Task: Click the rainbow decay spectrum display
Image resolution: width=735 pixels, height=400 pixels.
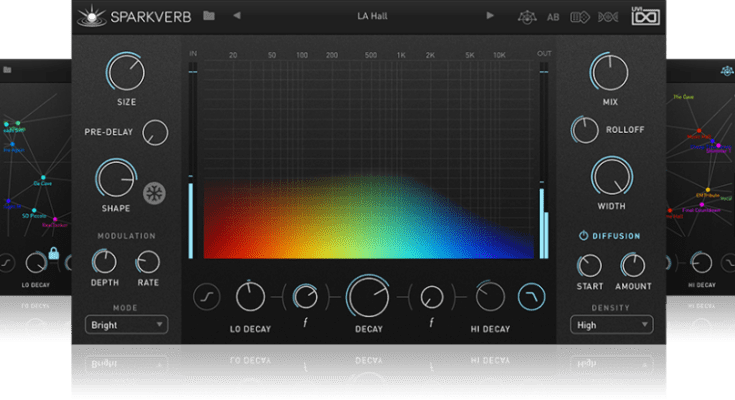Action: pos(368,215)
